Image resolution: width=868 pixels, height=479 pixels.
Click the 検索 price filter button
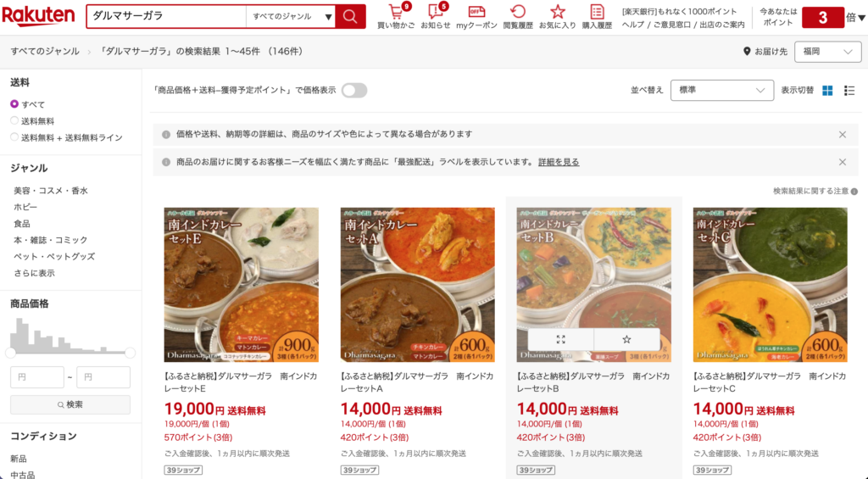(x=70, y=404)
